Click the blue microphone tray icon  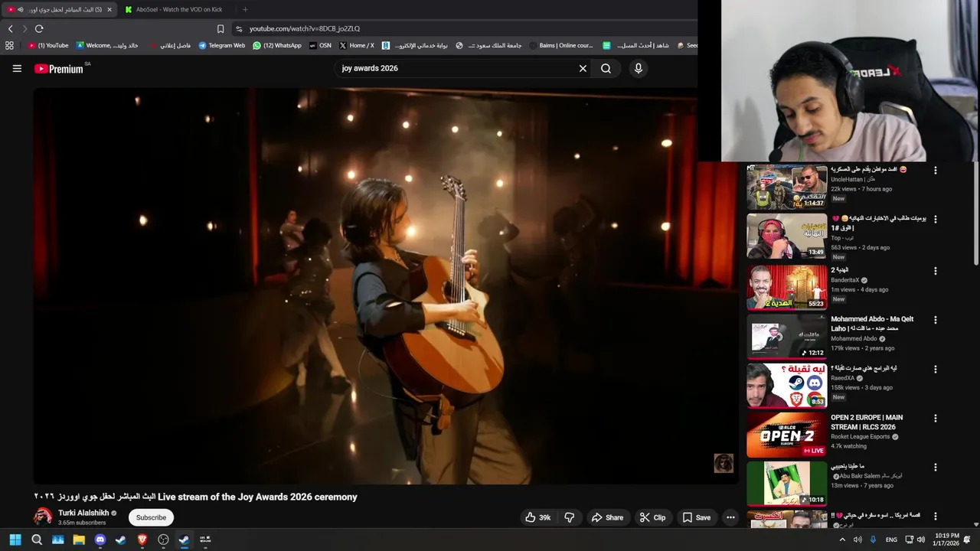pyautogui.click(x=873, y=540)
